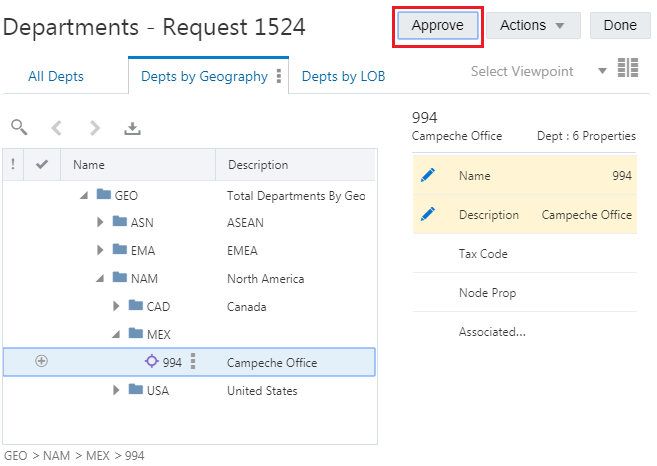The height and width of the screenshot is (466, 657).
Task: Expand the ASN folder node
Action: pos(100,222)
